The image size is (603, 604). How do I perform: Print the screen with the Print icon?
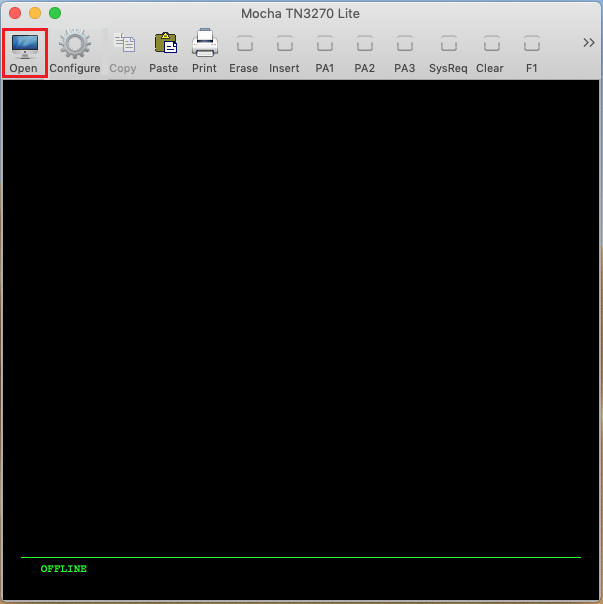204,52
